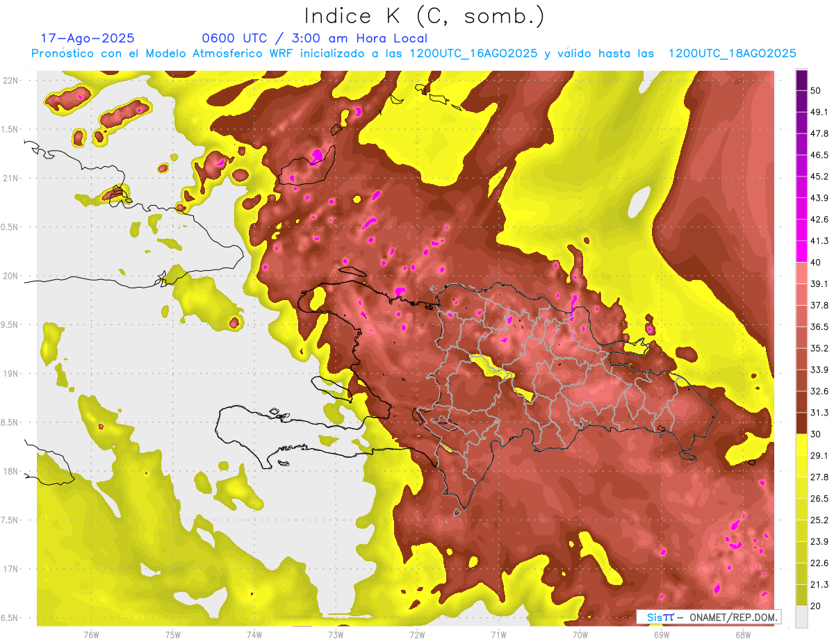Click the colorbar value "29.1"

coord(819,456)
